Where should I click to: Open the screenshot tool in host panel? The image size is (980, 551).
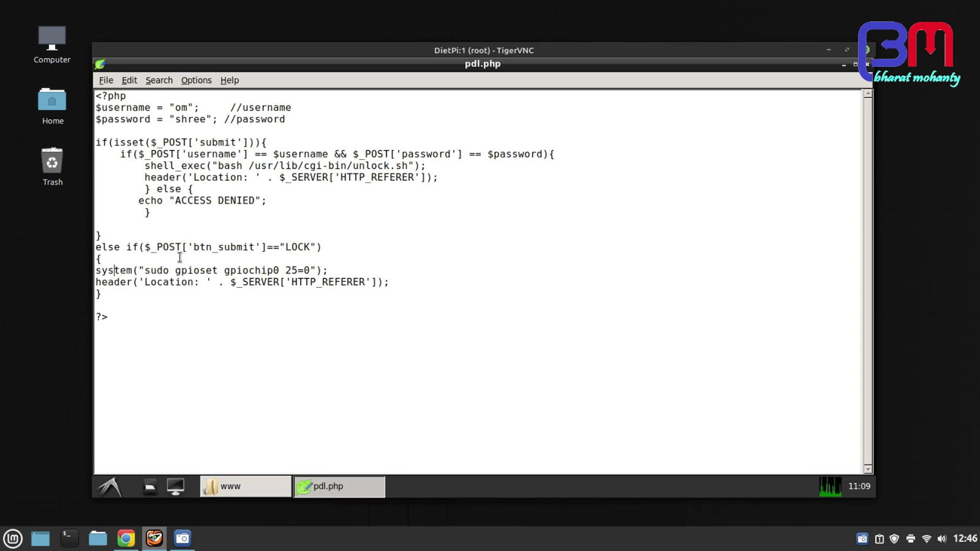pos(183,538)
